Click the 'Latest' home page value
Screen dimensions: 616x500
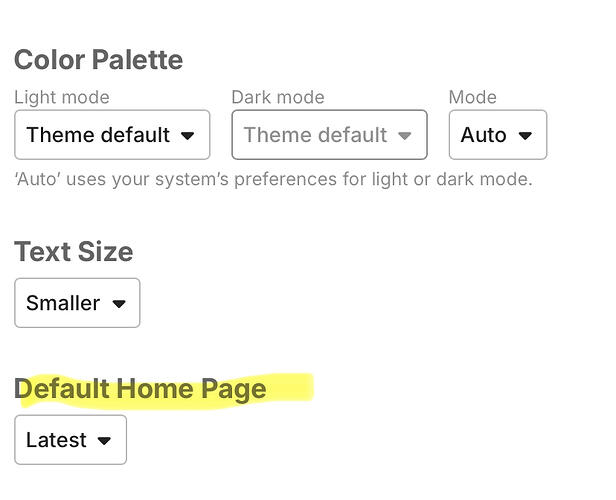click(56, 440)
